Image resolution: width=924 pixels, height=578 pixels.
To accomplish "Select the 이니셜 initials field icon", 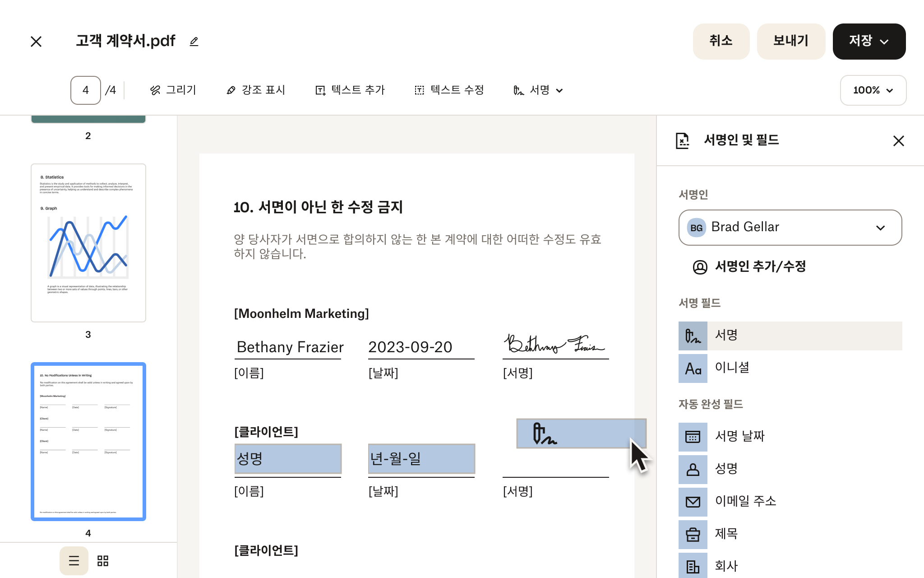I will point(693,368).
